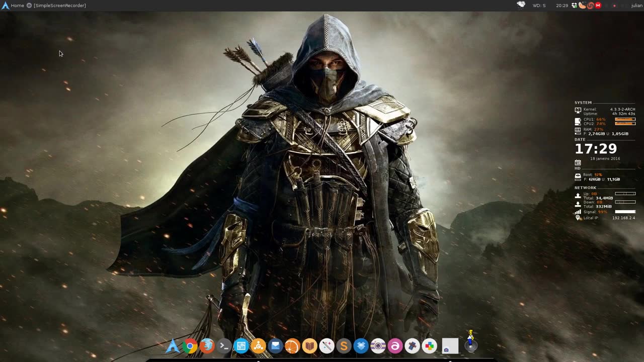644x362 pixels.
Task: Open Dropbox from the dock
Action: pos(361,346)
